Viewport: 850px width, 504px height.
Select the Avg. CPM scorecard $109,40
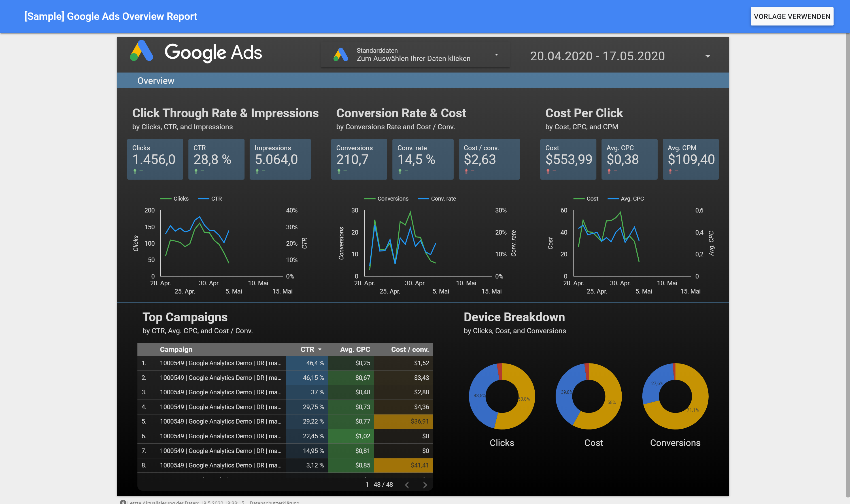pos(690,159)
